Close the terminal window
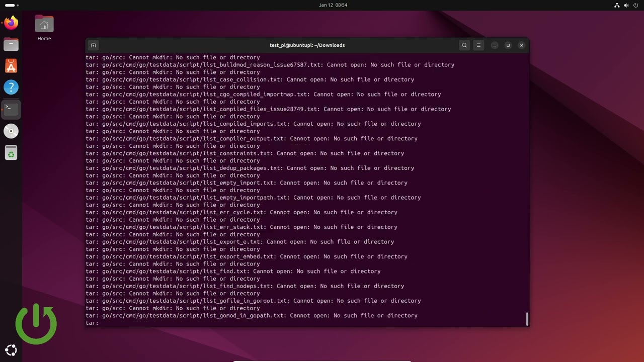The width and height of the screenshot is (644, 362). pos(521,45)
